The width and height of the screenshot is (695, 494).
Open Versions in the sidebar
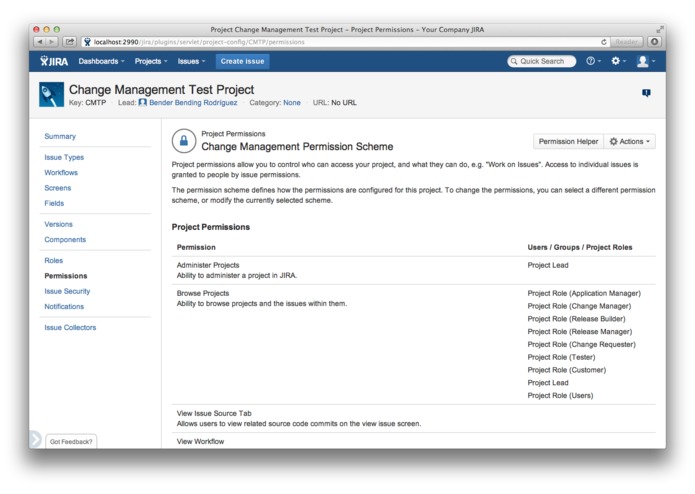pyautogui.click(x=58, y=224)
